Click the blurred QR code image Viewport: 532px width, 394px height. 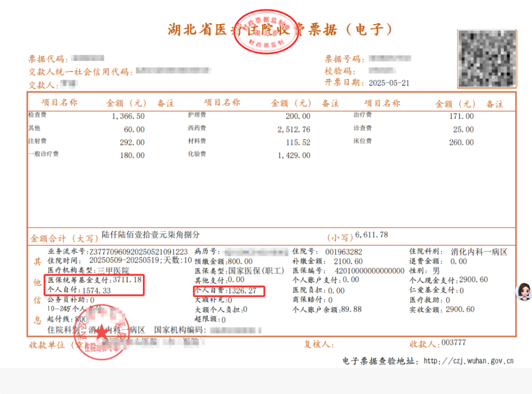(488, 59)
